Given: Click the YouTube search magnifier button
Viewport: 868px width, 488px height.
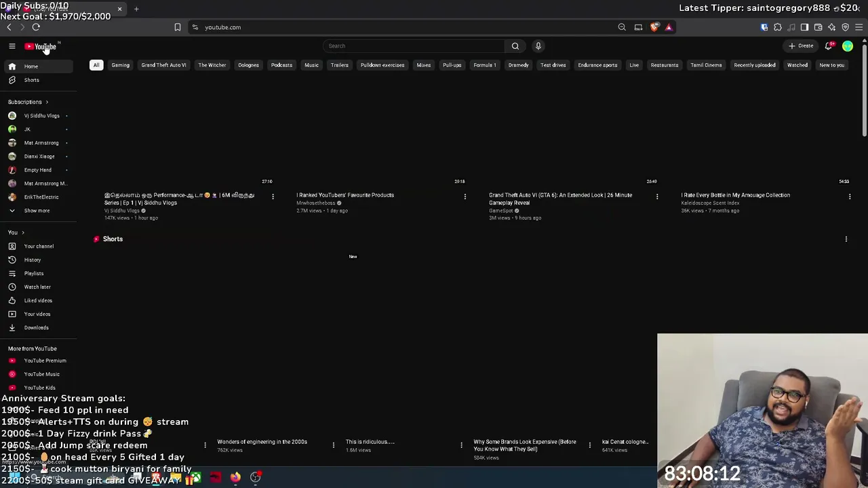Looking at the screenshot, I should (515, 46).
